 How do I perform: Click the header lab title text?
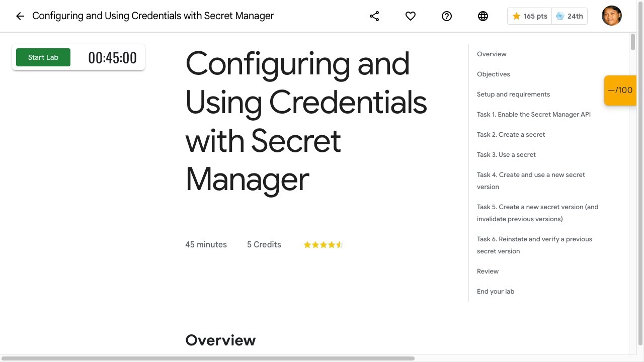point(153,16)
